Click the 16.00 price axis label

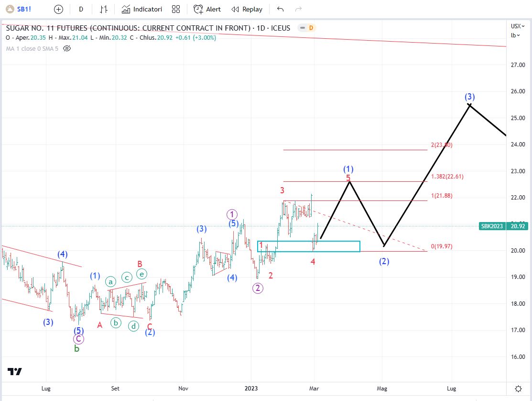518,357
